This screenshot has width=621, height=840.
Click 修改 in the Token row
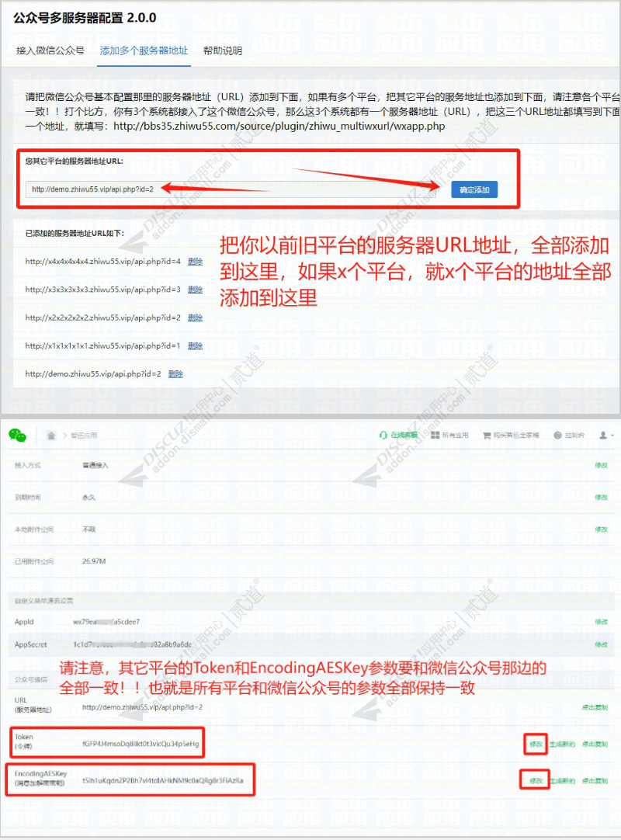coord(536,744)
